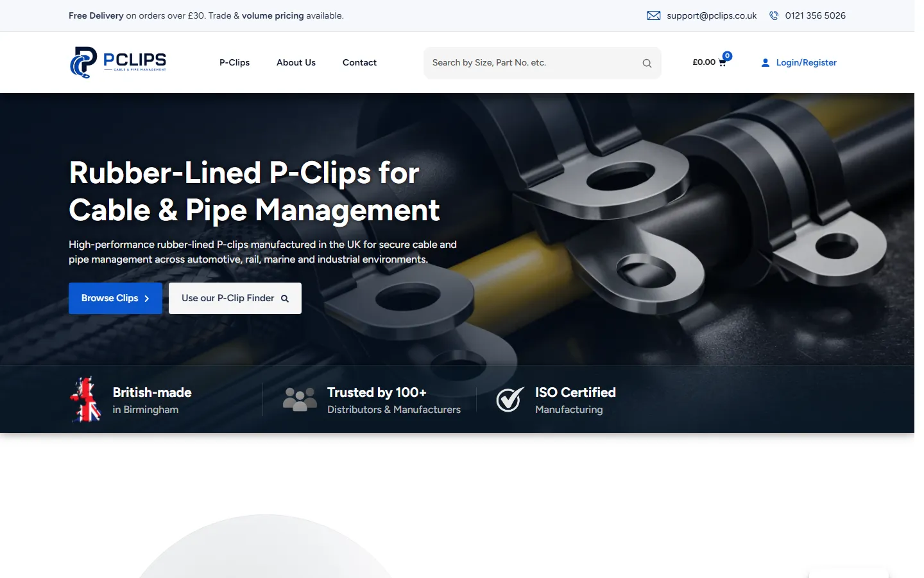The height and width of the screenshot is (578, 924).
Task: Click Use our P-Clip Finder button
Action: click(235, 298)
